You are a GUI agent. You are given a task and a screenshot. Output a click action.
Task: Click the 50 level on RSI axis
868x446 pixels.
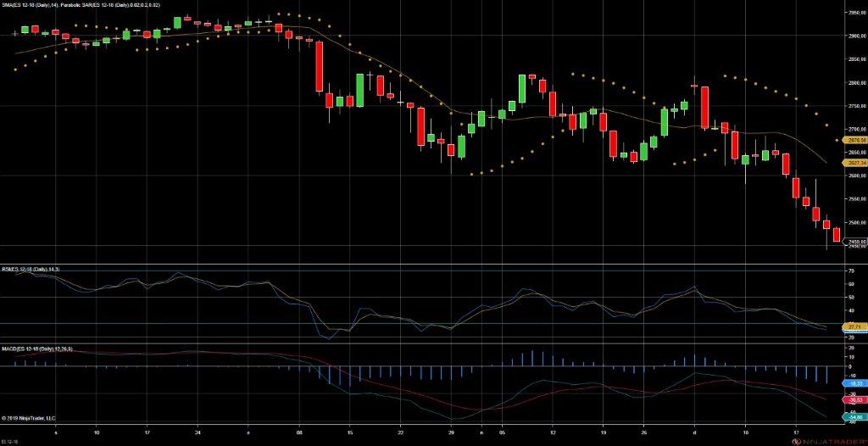tap(850, 298)
